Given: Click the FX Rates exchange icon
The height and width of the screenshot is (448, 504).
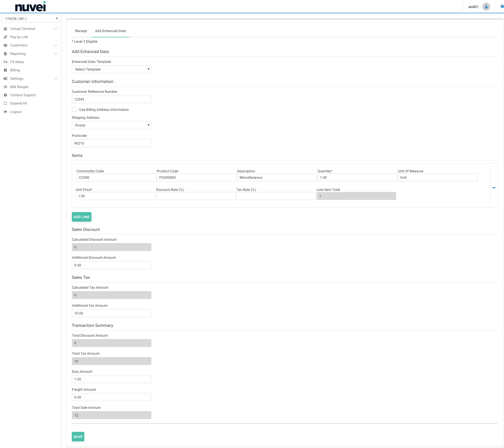Looking at the screenshot, I should [x=5, y=62].
